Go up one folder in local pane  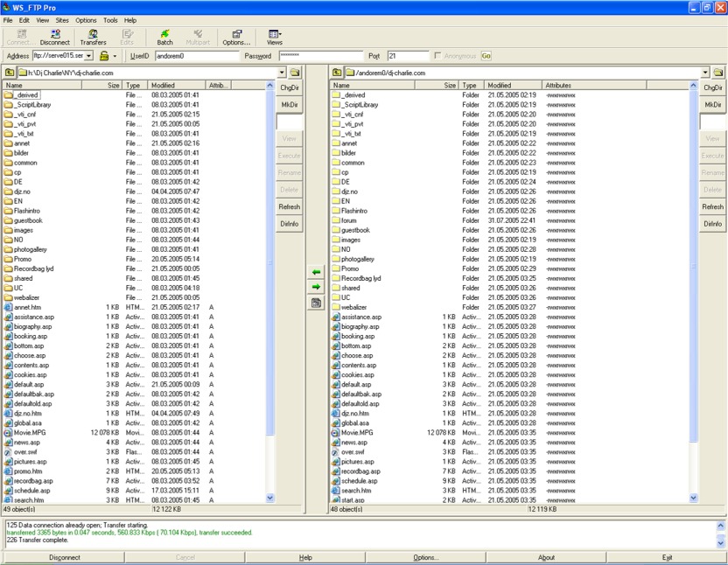point(10,73)
